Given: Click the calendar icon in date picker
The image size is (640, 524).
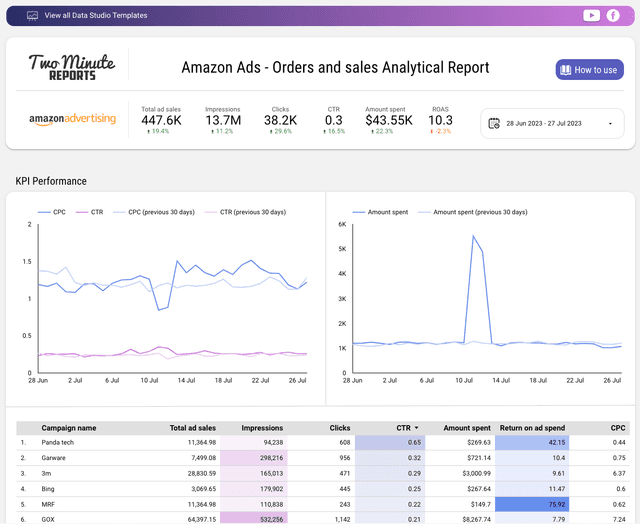Looking at the screenshot, I should 494,123.
